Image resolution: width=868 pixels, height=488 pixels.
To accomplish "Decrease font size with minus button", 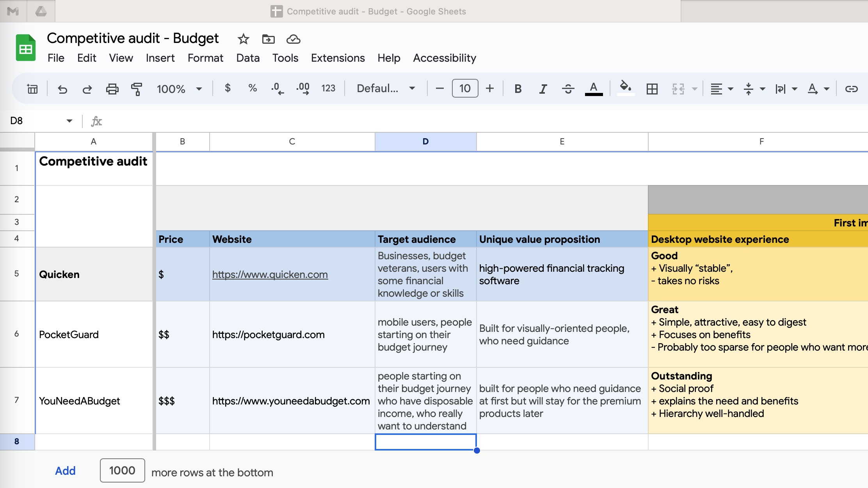I will 439,89.
